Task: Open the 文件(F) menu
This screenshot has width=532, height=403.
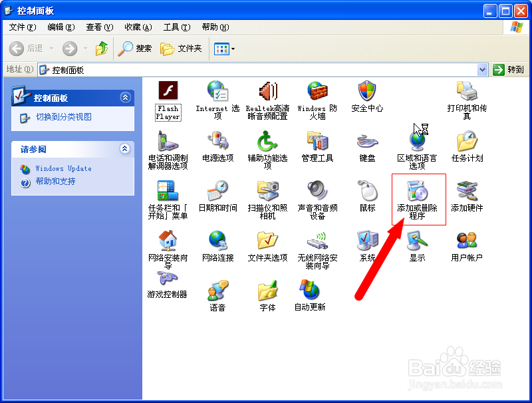Action: (x=23, y=27)
